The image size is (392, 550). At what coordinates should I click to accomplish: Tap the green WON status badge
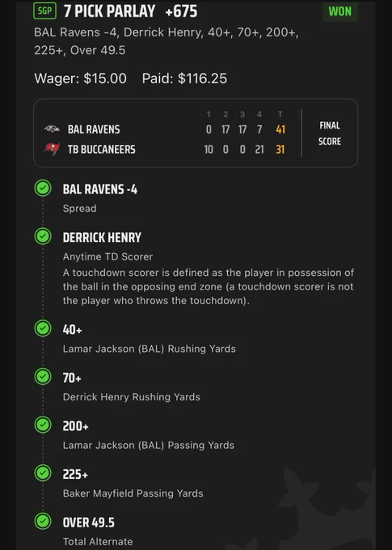click(x=339, y=11)
